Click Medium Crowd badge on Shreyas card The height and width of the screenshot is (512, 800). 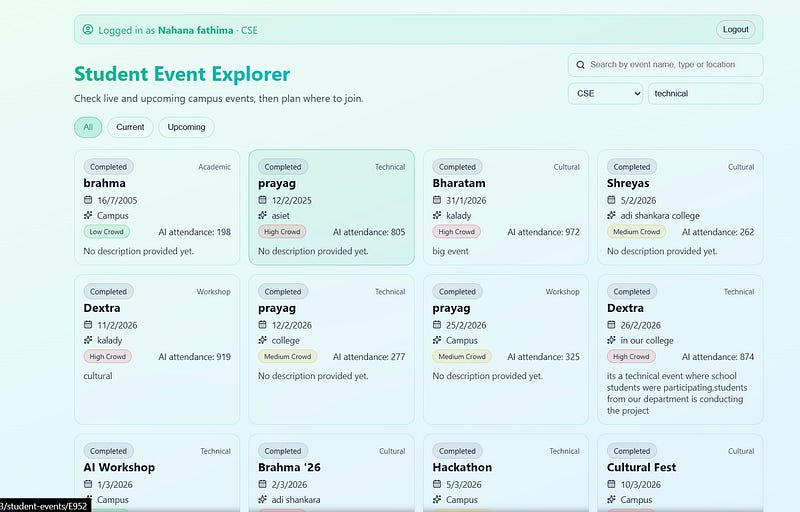pyautogui.click(x=636, y=232)
